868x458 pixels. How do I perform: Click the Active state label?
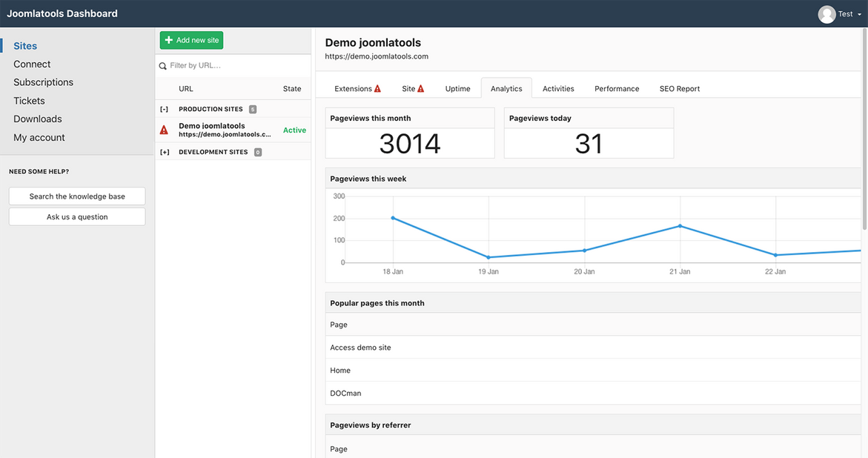click(294, 130)
